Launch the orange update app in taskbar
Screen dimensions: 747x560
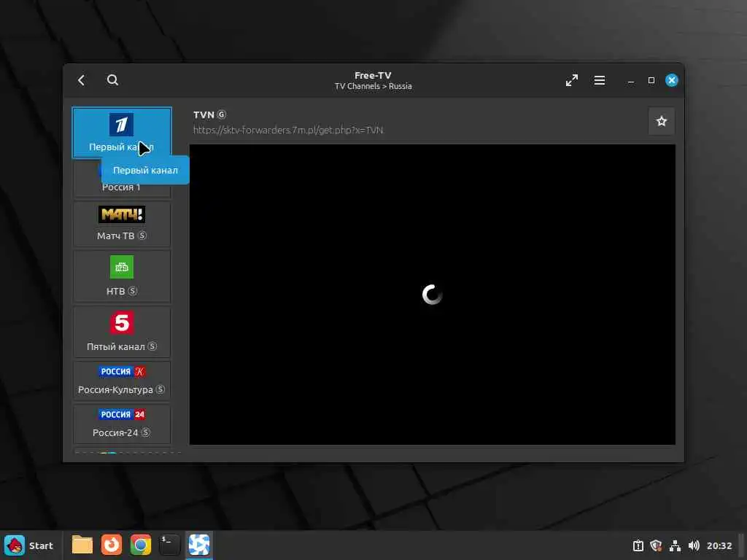(x=112, y=545)
